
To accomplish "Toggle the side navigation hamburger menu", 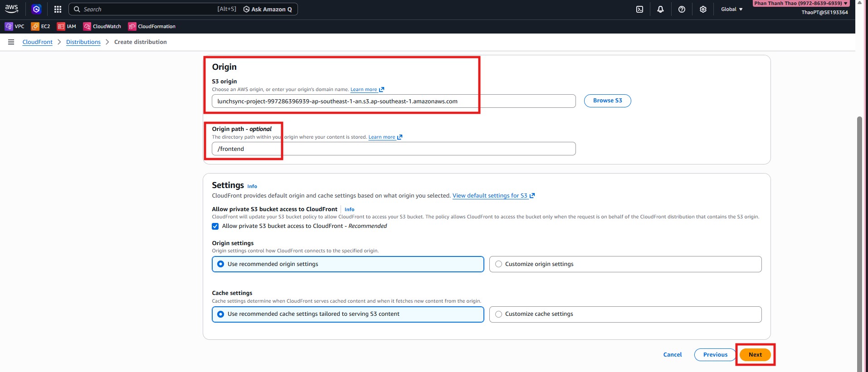I will pos(11,42).
